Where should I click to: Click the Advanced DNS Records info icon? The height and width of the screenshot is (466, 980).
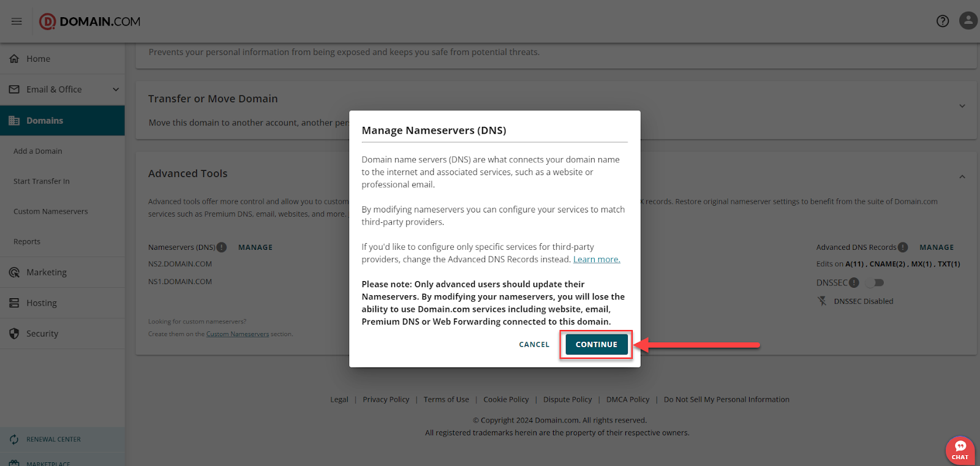click(x=903, y=247)
